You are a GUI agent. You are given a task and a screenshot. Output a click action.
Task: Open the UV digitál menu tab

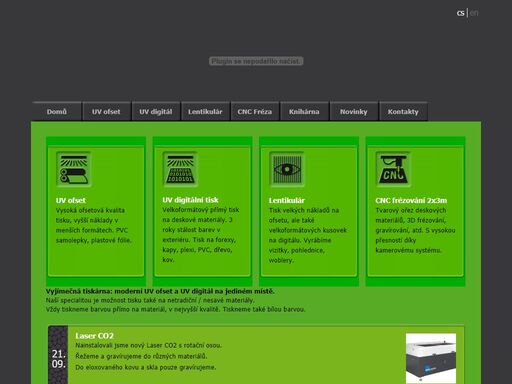pos(156,111)
